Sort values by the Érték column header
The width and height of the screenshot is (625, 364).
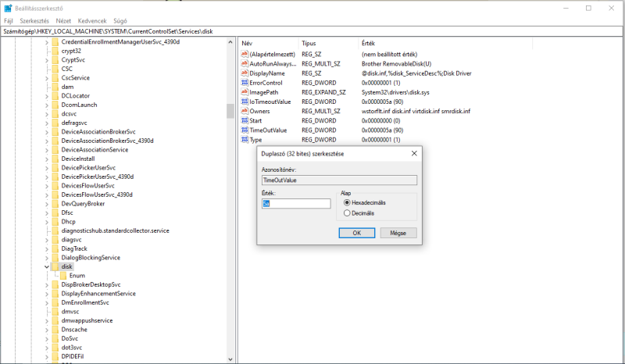click(x=445, y=43)
